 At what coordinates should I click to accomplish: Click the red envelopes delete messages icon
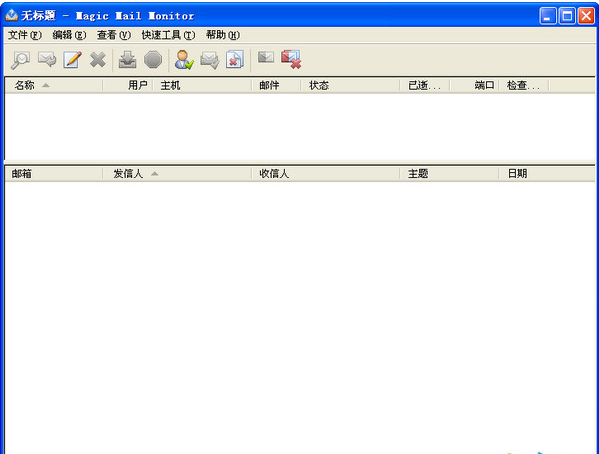(291, 60)
